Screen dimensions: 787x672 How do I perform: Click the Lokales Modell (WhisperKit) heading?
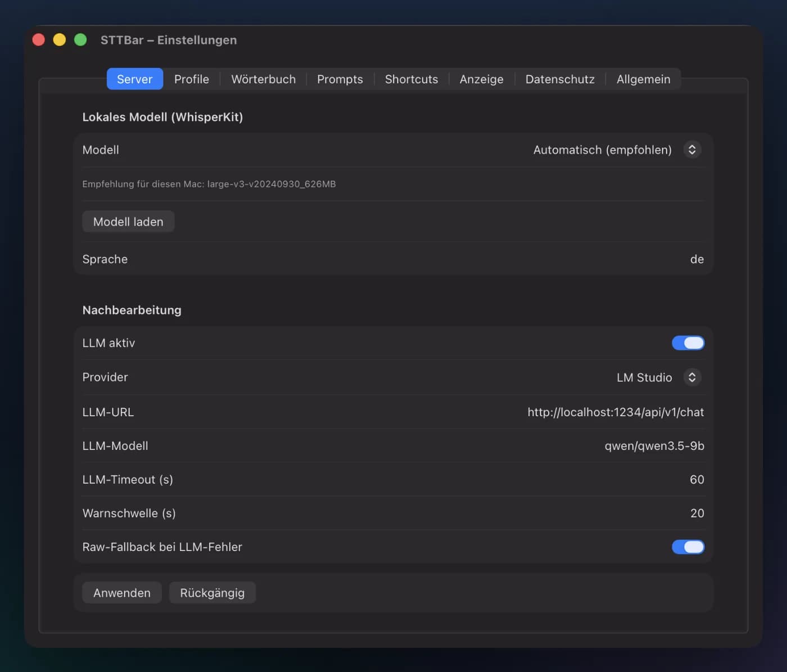click(162, 117)
